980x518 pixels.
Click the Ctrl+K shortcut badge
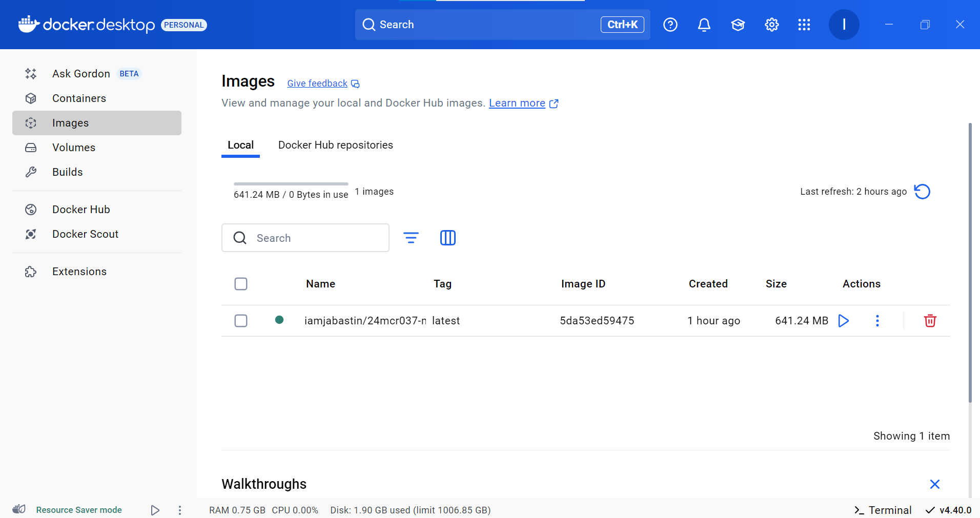(x=622, y=25)
